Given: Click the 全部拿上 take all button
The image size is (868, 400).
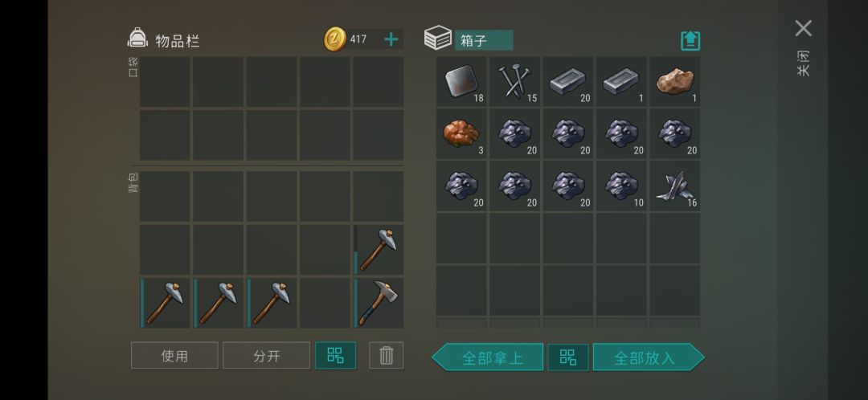Looking at the screenshot, I should pyautogui.click(x=488, y=357).
